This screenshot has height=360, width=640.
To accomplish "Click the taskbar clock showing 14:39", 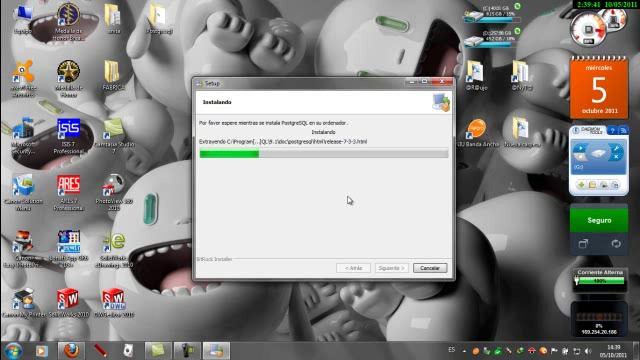I will 613,351.
